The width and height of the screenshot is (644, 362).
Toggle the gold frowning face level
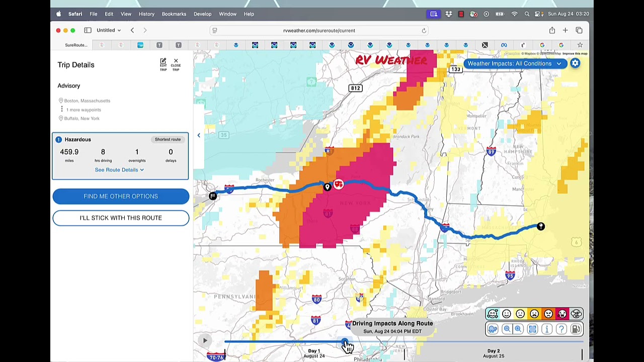pyautogui.click(x=534, y=314)
